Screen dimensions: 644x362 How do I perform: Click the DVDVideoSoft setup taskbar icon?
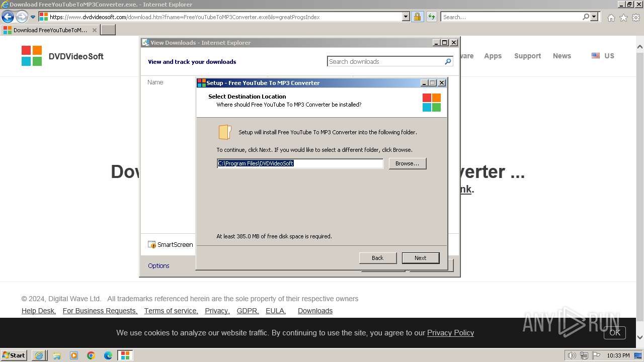click(125, 355)
